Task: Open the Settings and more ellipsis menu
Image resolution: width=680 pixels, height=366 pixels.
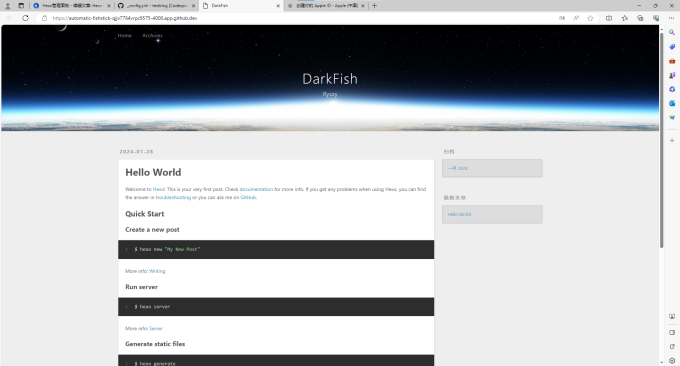Action: [x=671, y=18]
